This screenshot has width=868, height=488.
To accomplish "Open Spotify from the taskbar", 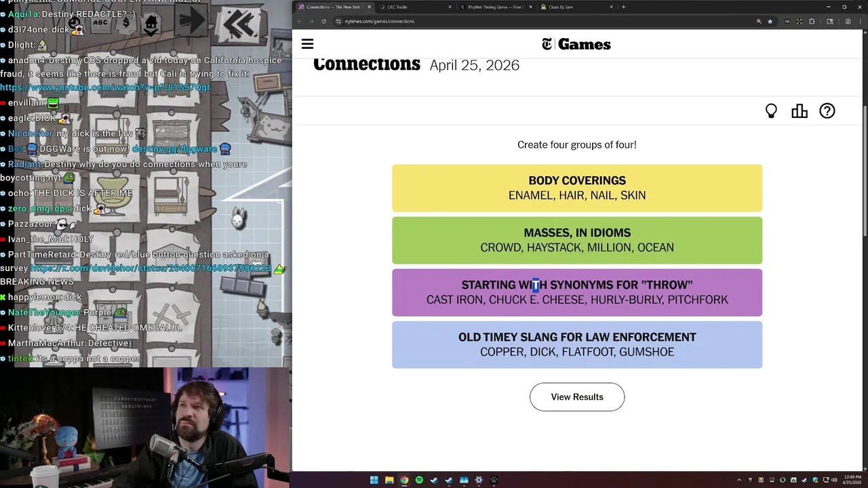I will coord(419,480).
